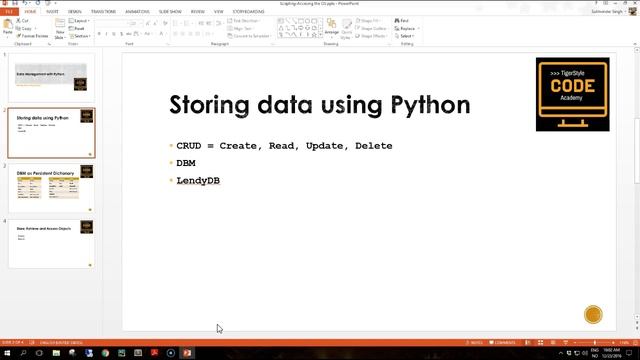Activate the Format Painter brush

(x=32, y=36)
